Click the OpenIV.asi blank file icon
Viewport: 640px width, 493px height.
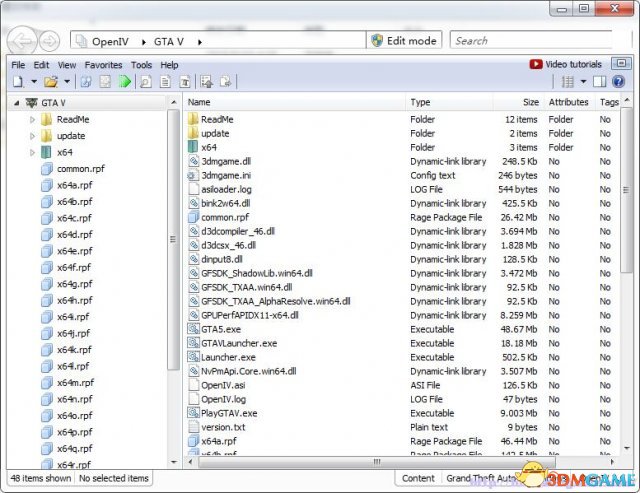click(x=193, y=385)
